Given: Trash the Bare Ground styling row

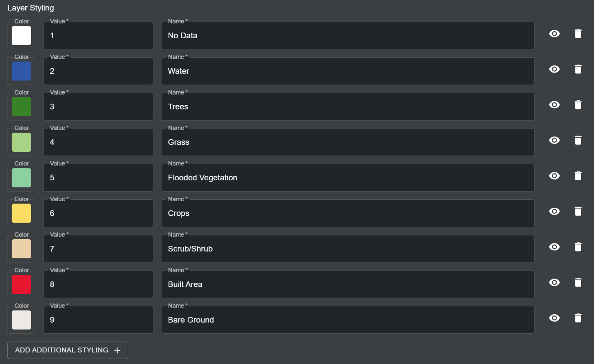Looking at the screenshot, I should click(578, 318).
